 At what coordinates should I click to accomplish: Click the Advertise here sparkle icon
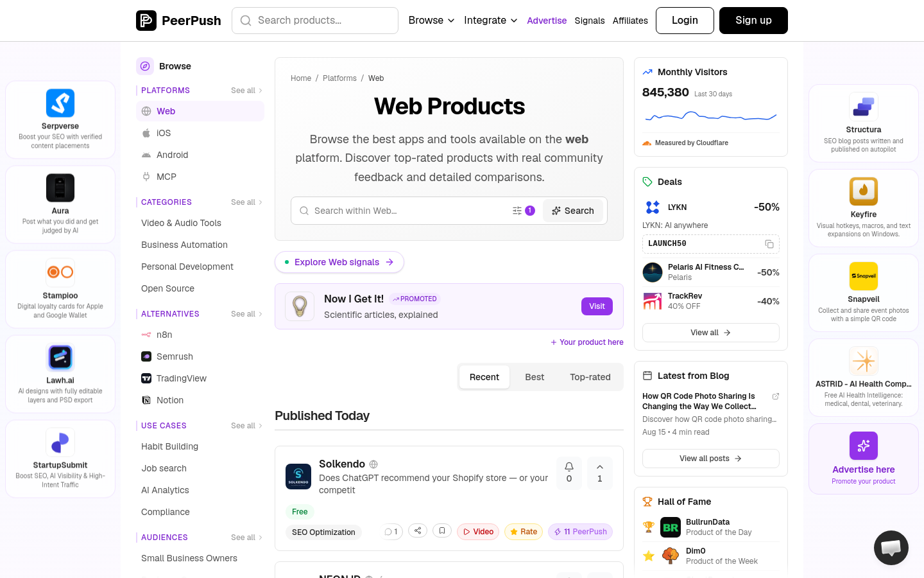[x=864, y=446]
